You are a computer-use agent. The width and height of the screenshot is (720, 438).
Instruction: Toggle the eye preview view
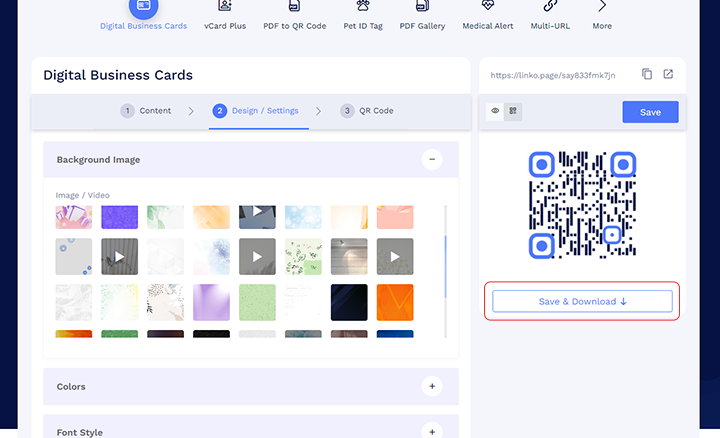tap(495, 112)
